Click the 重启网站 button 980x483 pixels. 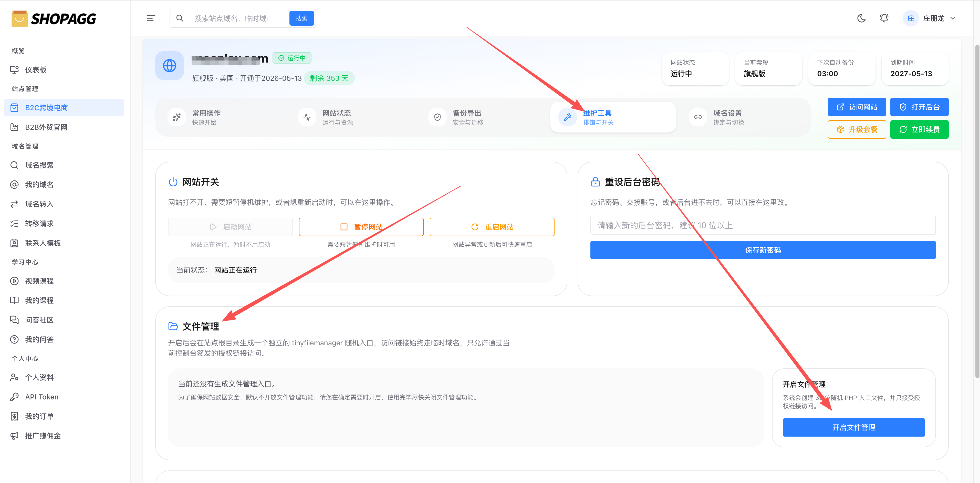pos(492,227)
